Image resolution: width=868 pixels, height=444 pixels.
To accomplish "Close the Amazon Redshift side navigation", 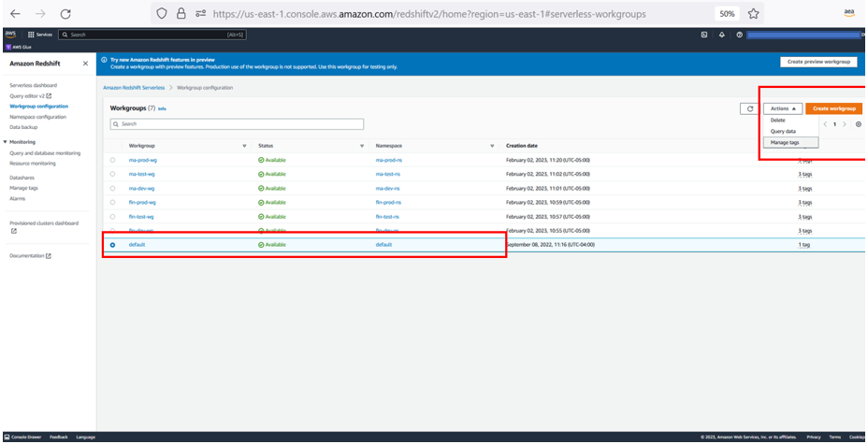I will [x=85, y=64].
